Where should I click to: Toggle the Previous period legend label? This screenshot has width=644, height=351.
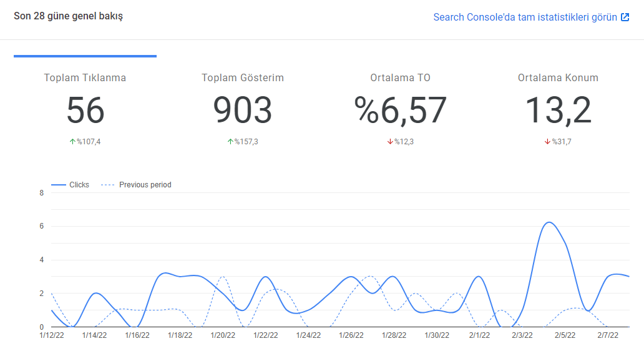(145, 185)
